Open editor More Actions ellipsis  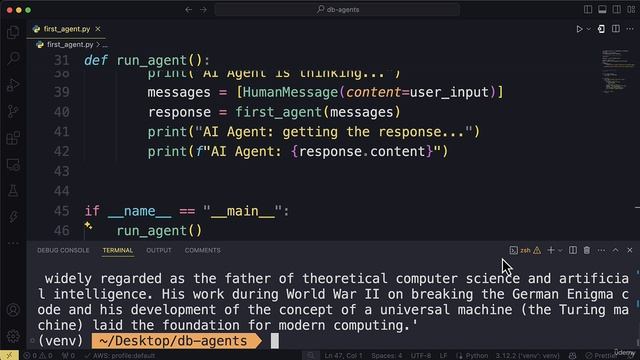coord(630,29)
